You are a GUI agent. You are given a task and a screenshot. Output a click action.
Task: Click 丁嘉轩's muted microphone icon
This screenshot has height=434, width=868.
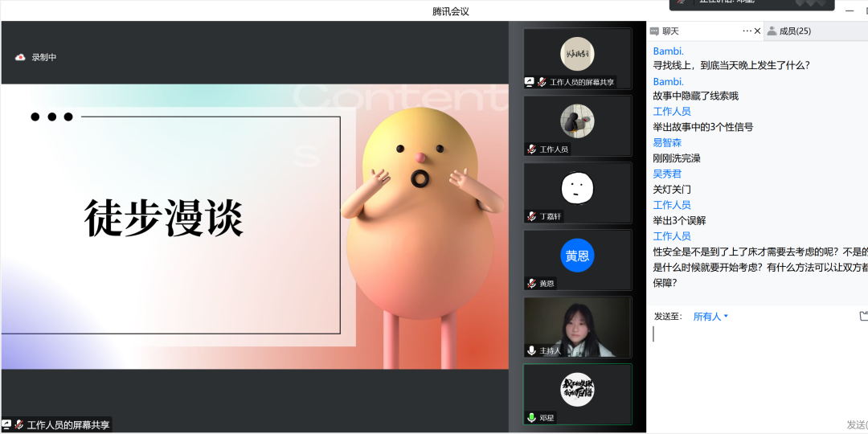click(531, 216)
